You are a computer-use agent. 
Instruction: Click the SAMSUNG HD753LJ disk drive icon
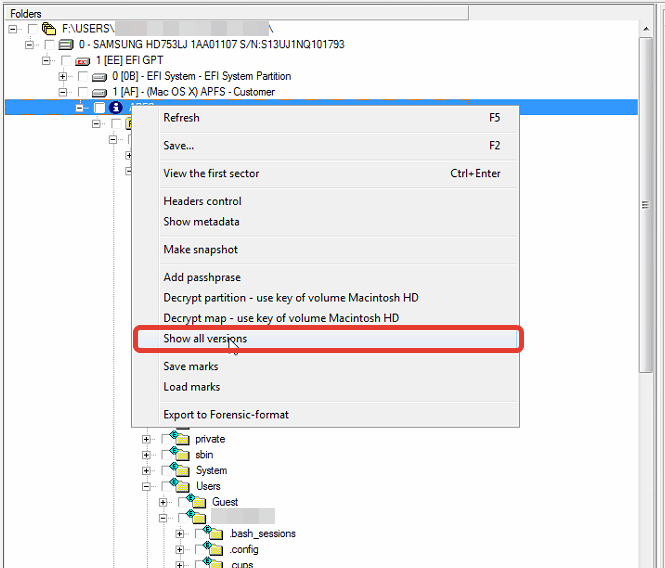point(66,45)
